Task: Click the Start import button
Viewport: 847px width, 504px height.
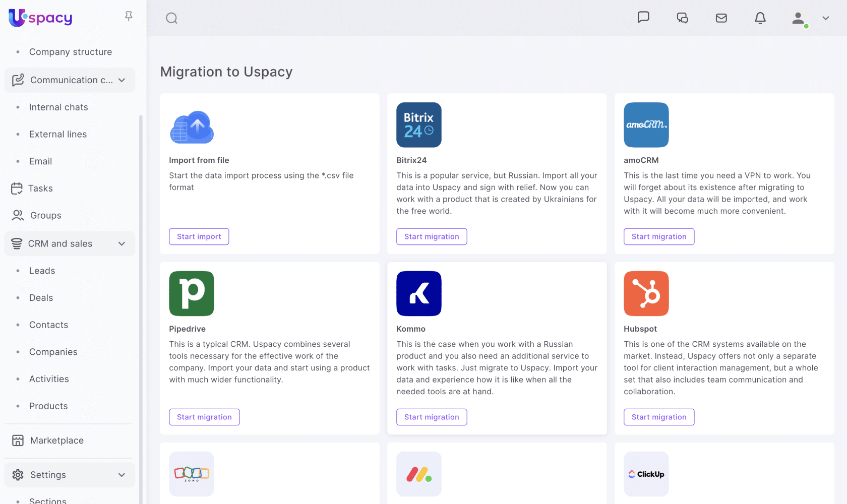Action: coord(199,236)
